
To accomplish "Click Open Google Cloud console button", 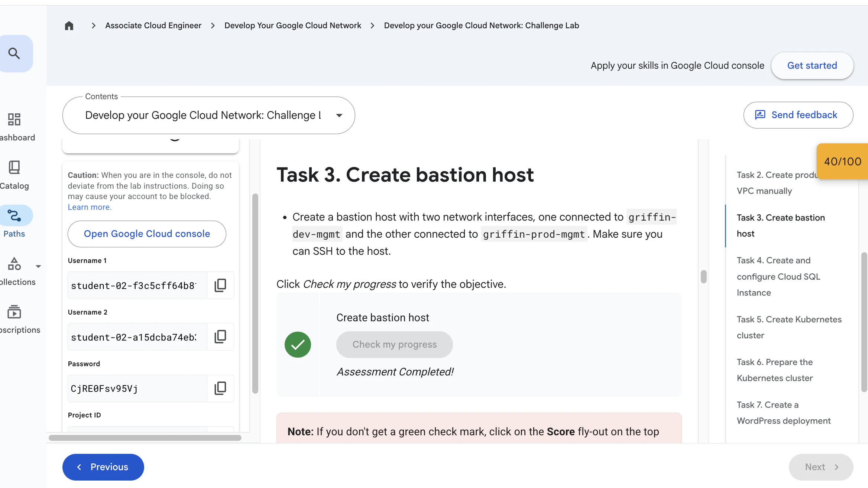I will 147,234.
